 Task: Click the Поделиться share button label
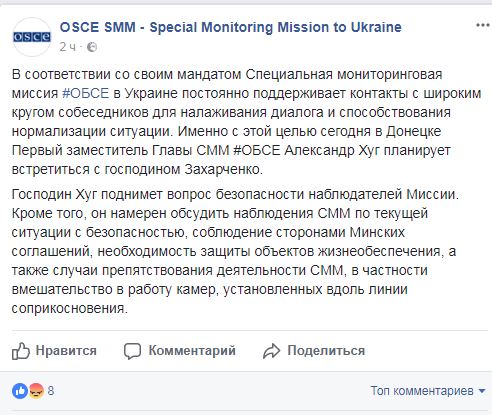tap(326, 351)
